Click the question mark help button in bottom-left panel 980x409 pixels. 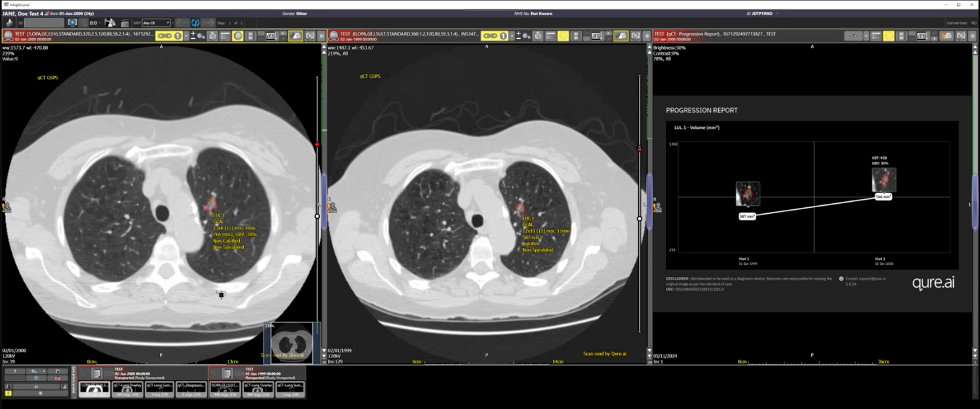(15, 371)
